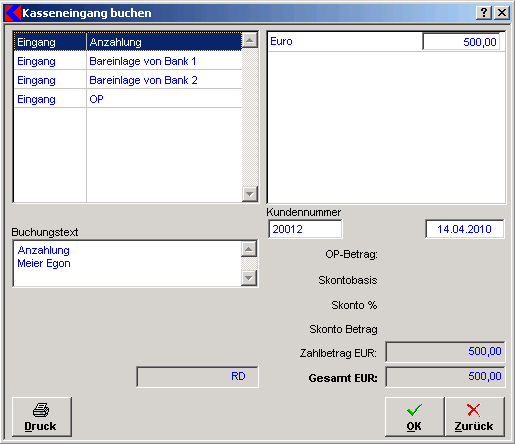Click the date field 14.04.2010
The image size is (515, 444).
[x=465, y=229]
